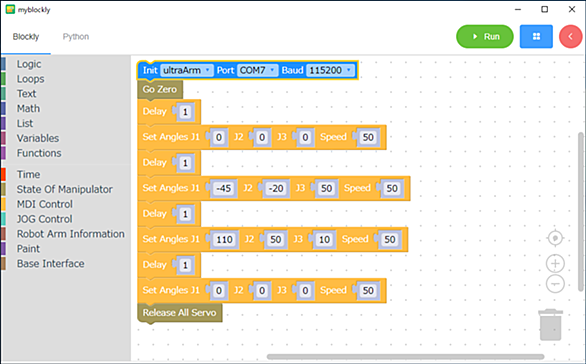Select the Go Zero block
This screenshot has height=364, width=586.
tap(160, 89)
